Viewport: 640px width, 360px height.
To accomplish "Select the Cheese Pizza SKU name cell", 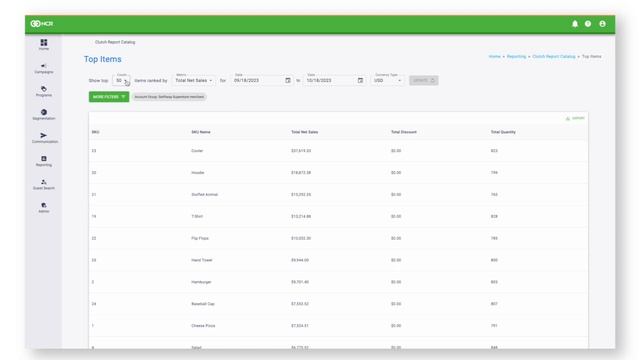I will 203,326.
